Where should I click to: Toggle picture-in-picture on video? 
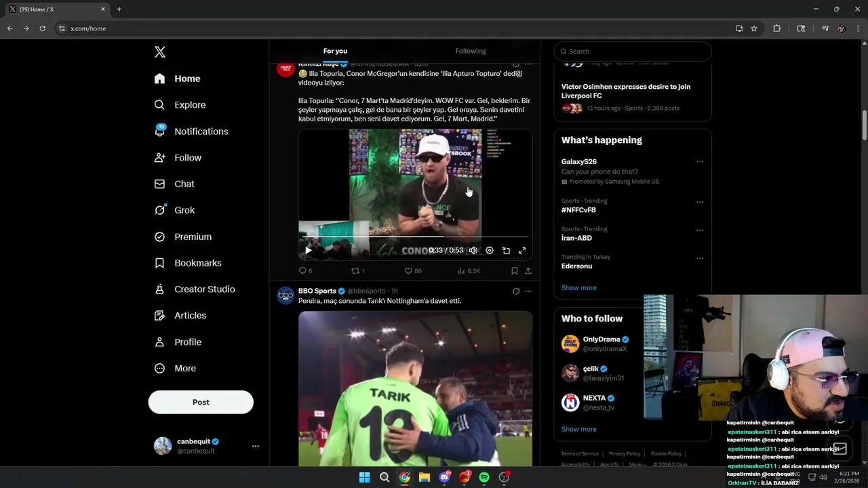[x=506, y=250]
